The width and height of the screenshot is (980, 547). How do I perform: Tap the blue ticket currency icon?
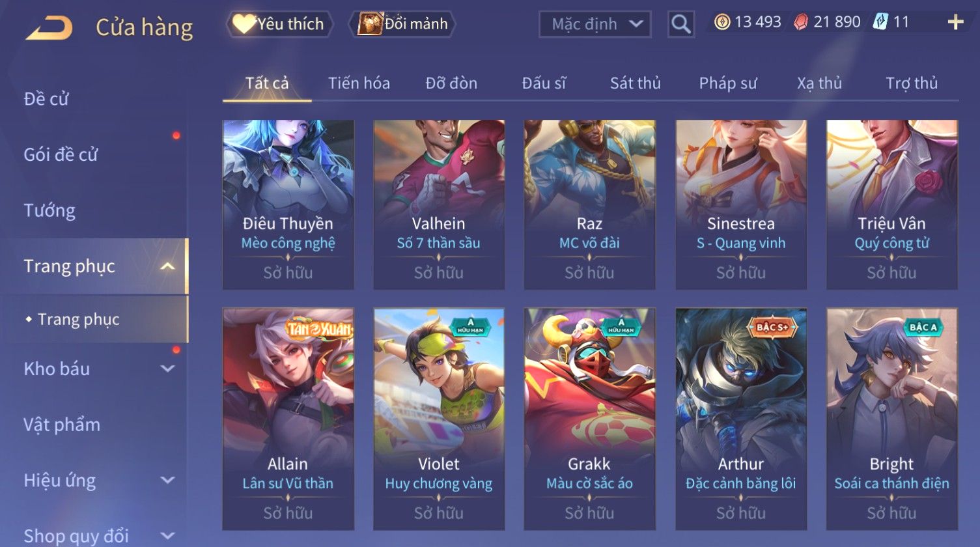click(880, 22)
